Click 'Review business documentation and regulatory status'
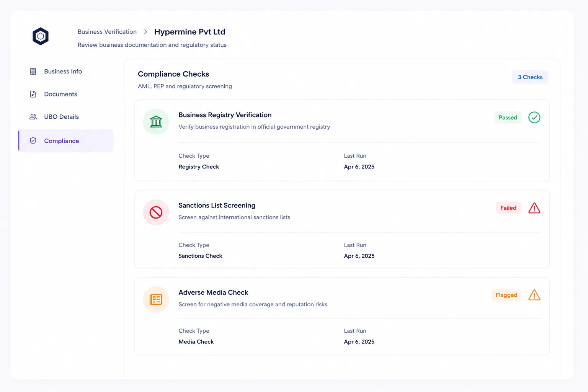Image resolution: width=588 pixels, height=392 pixels. [152, 45]
